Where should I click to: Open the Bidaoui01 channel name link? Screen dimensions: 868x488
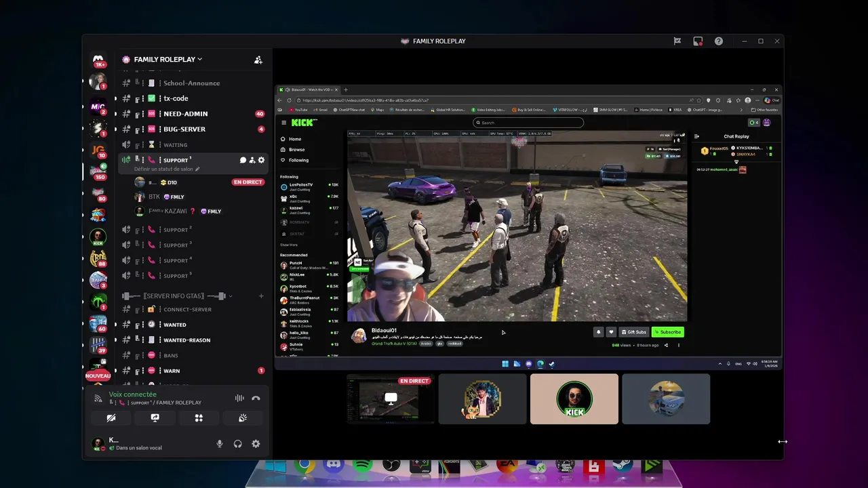point(384,331)
